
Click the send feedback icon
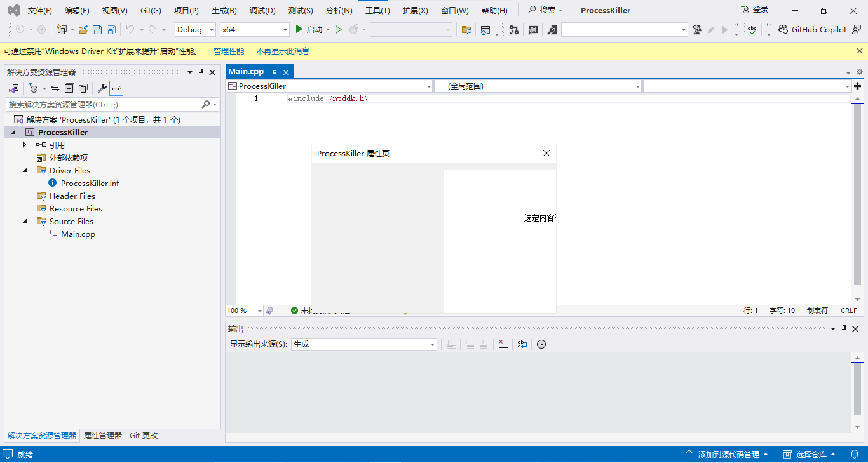857,29
